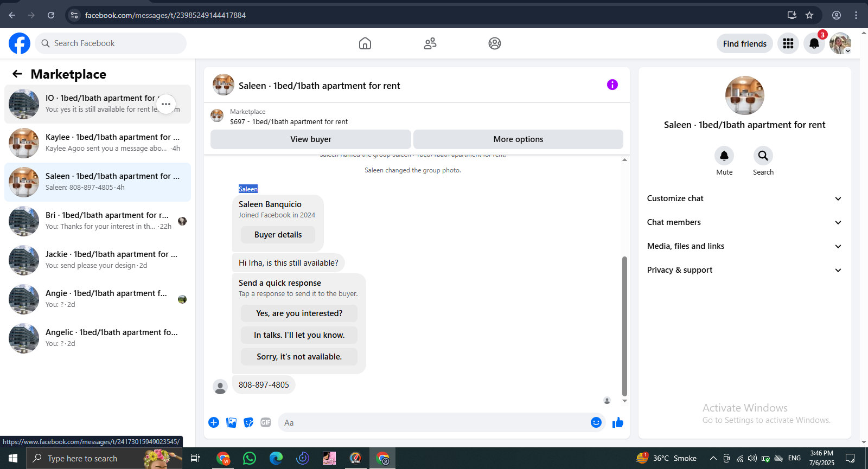Open the Jackie apartment conversation
The image size is (868, 469).
click(x=98, y=260)
